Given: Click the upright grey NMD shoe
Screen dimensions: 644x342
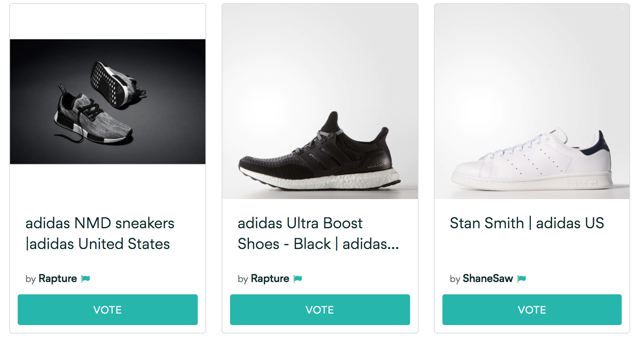Looking at the screenshot, I should click(x=92, y=117).
